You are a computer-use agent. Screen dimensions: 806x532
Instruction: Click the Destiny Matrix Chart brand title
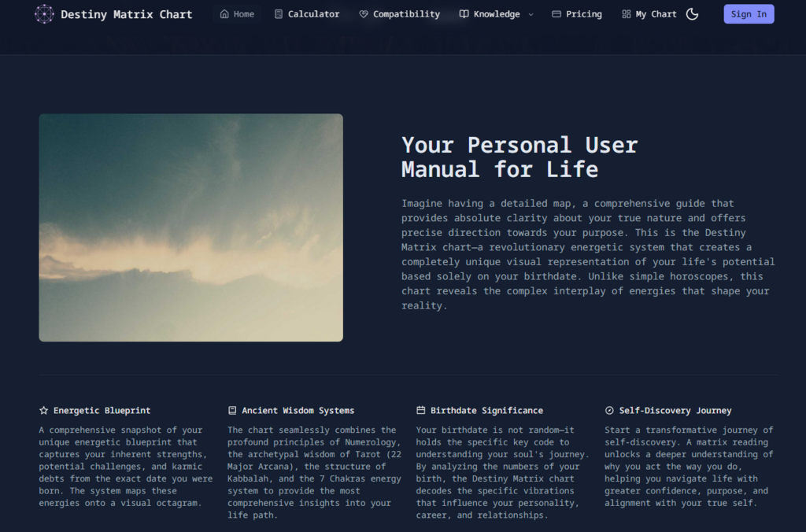point(127,14)
